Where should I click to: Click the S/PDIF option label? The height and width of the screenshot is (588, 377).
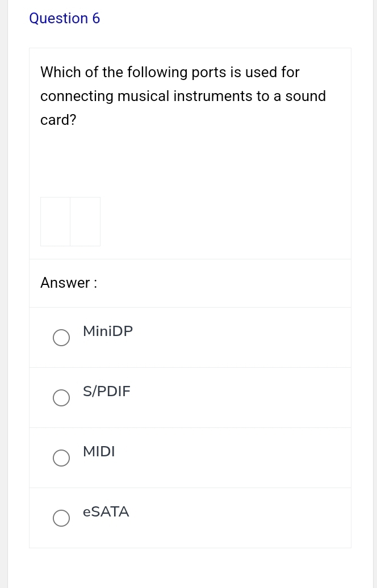click(106, 391)
